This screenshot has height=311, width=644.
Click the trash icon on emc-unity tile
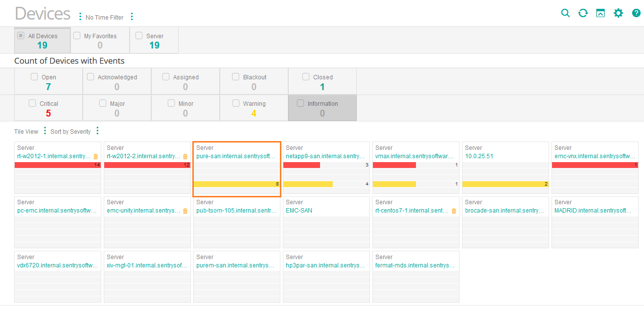click(184, 210)
